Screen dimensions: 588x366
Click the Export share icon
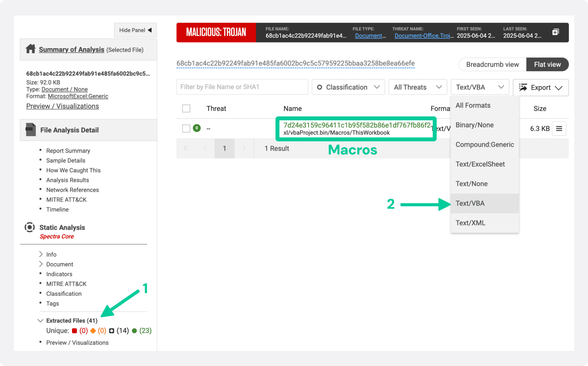tap(523, 88)
